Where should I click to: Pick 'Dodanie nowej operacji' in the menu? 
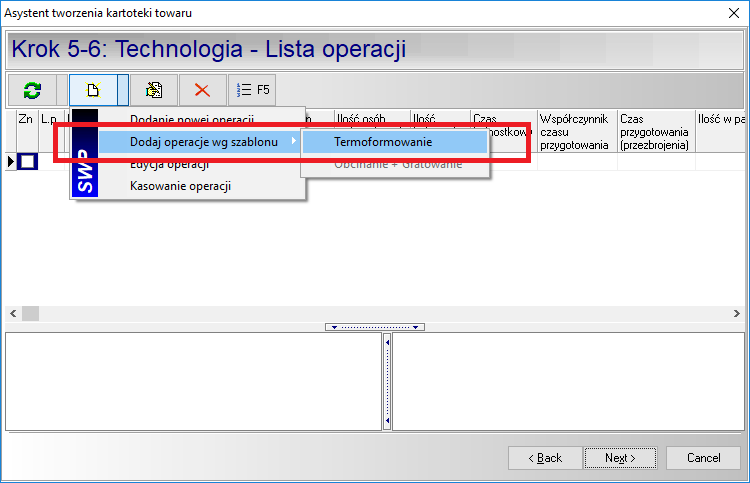tap(191, 119)
